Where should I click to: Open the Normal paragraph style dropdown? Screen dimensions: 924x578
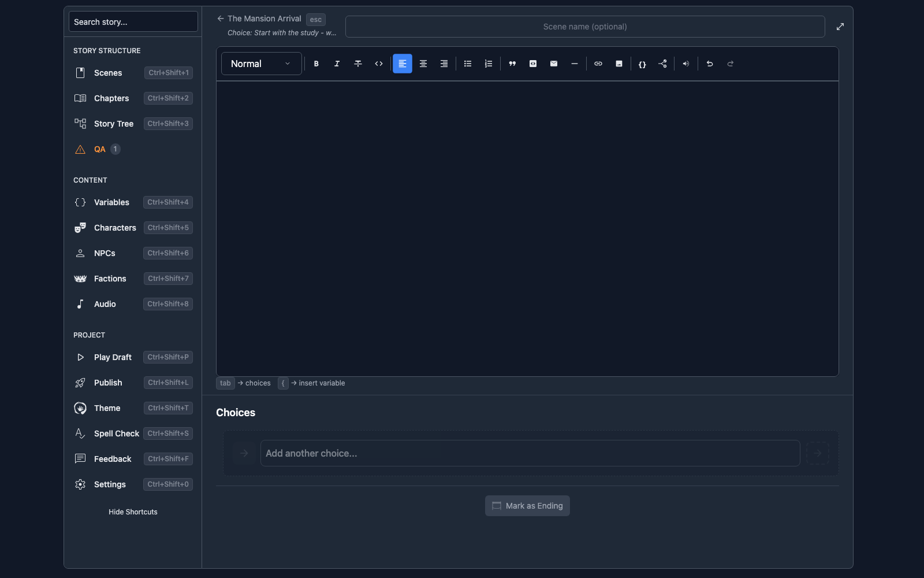tap(260, 64)
